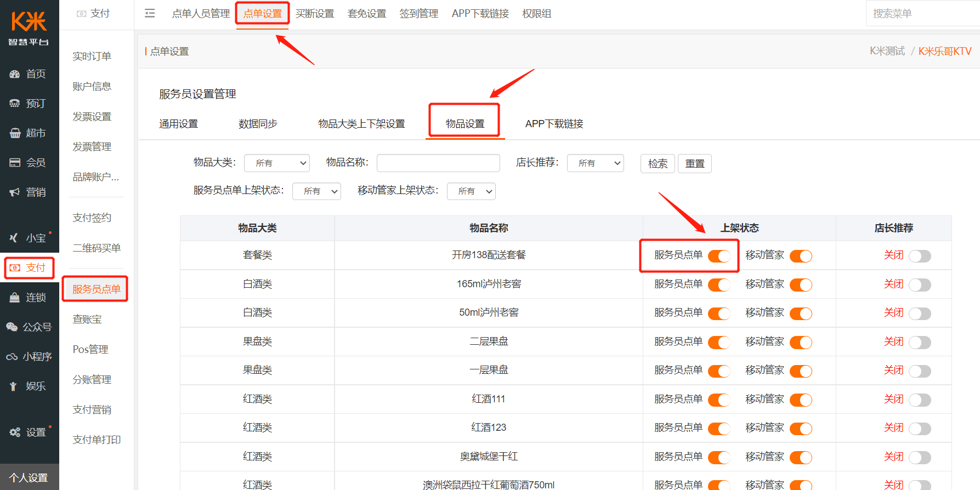This screenshot has width=980, height=490.
Task: Open 会员 card icon in sidebar
Action: (15, 163)
